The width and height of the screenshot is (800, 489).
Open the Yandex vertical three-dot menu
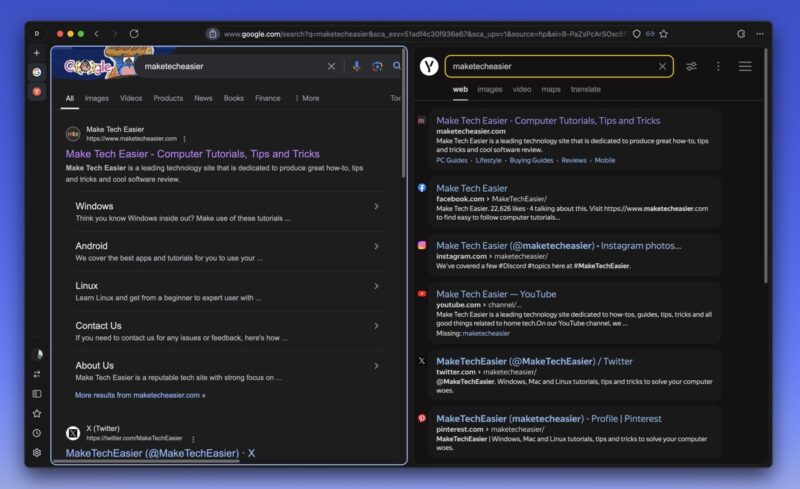(x=718, y=66)
